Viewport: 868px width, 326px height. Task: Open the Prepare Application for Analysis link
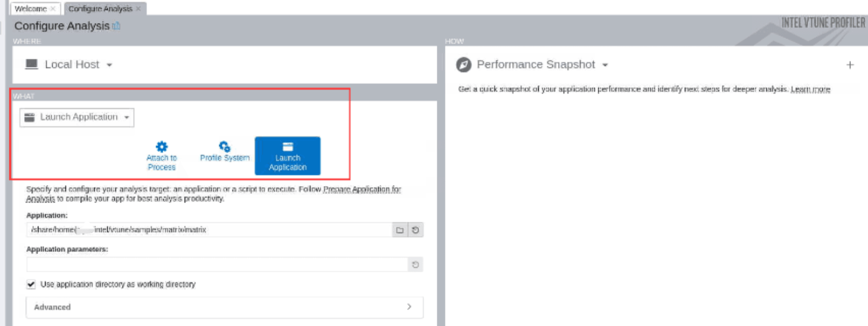point(214,194)
